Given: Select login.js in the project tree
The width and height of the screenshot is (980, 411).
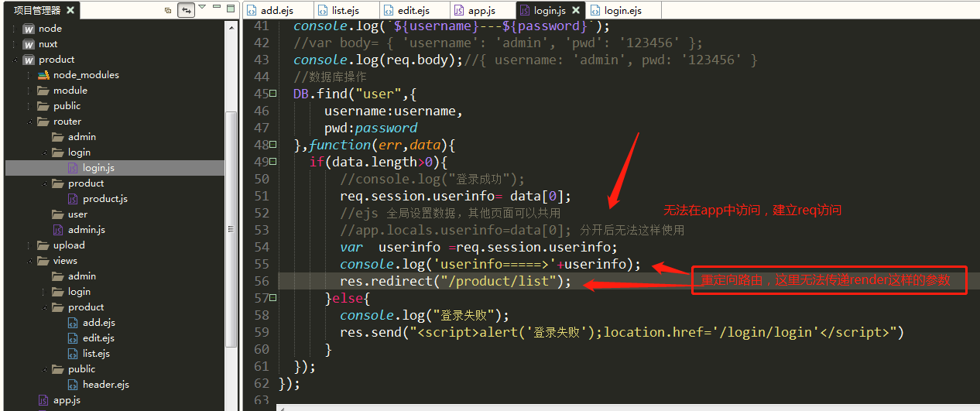Looking at the screenshot, I should (x=98, y=168).
